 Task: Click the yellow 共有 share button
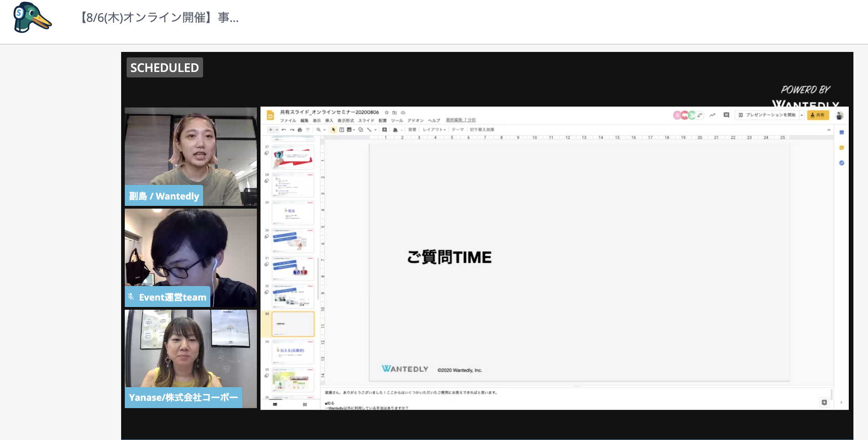click(818, 115)
